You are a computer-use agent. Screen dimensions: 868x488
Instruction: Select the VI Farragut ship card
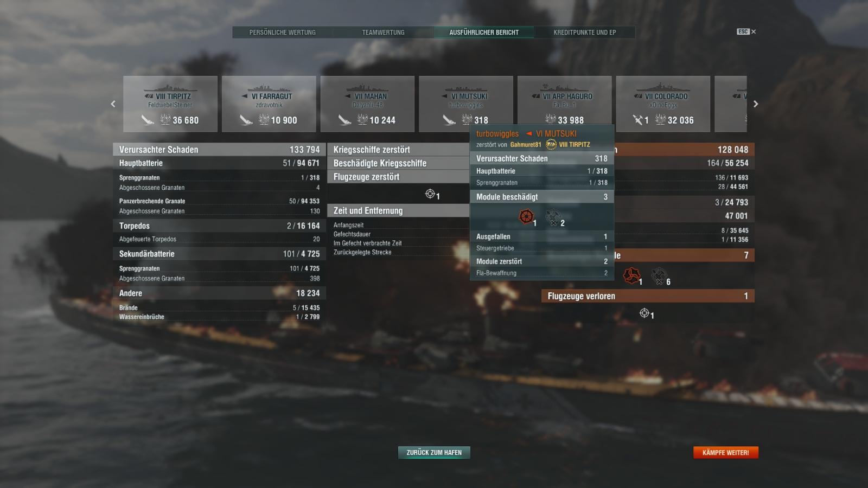pyautogui.click(x=269, y=104)
